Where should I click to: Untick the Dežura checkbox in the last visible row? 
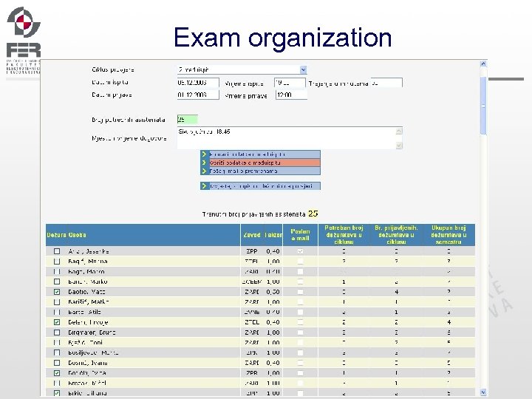coord(57,393)
